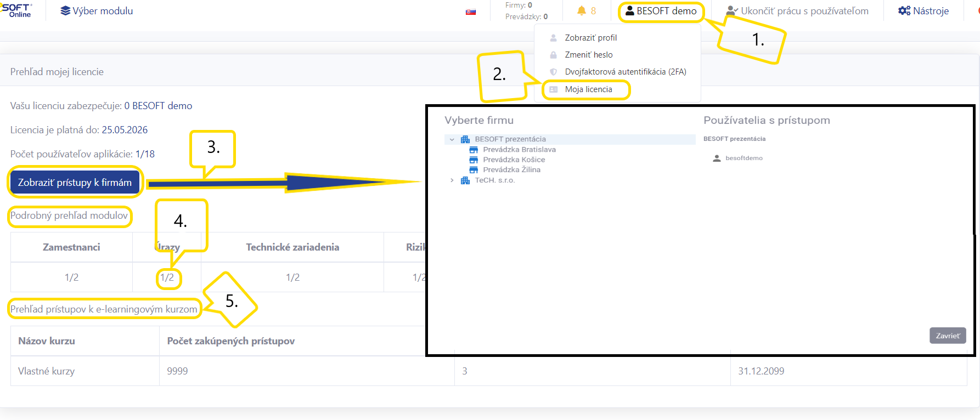
Task: Click license card icon beside Moja licencia
Action: tap(554, 89)
